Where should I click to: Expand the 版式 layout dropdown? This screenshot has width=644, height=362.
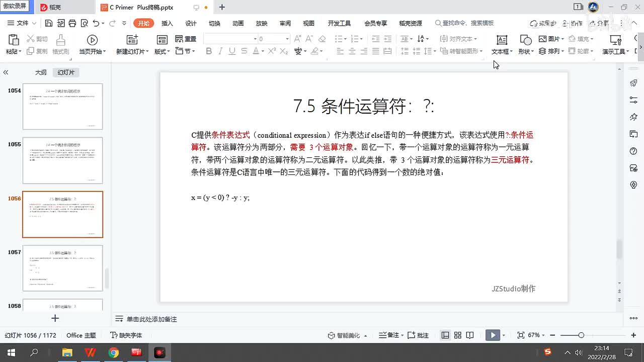point(162,51)
